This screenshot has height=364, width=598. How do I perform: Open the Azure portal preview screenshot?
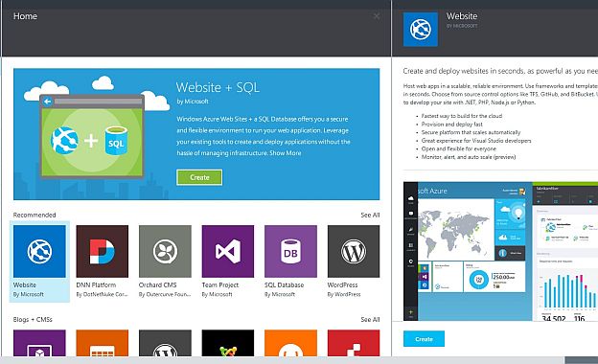click(501, 251)
